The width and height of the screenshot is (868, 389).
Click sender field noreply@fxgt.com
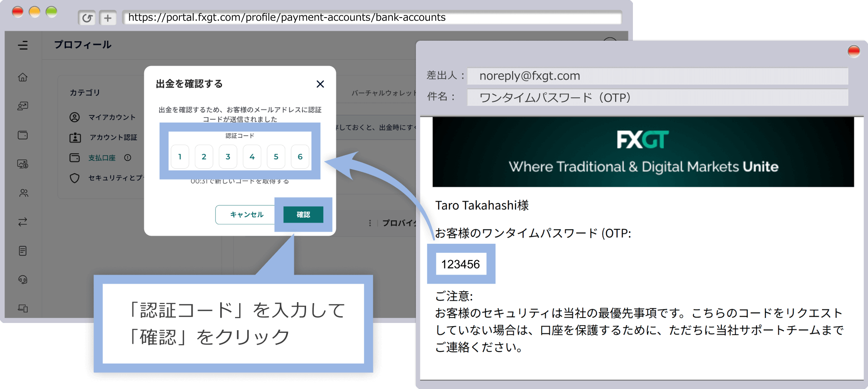pos(657,76)
